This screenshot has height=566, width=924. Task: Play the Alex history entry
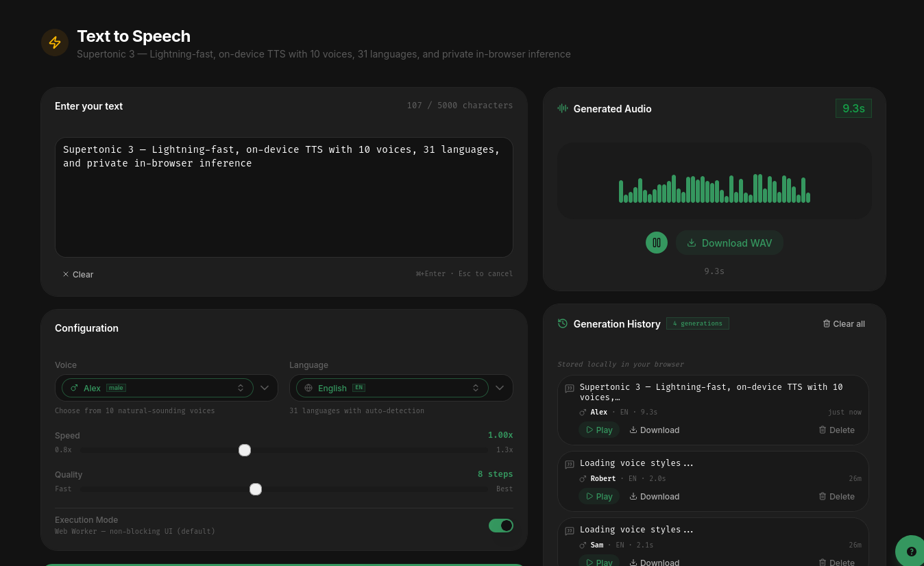(599, 430)
